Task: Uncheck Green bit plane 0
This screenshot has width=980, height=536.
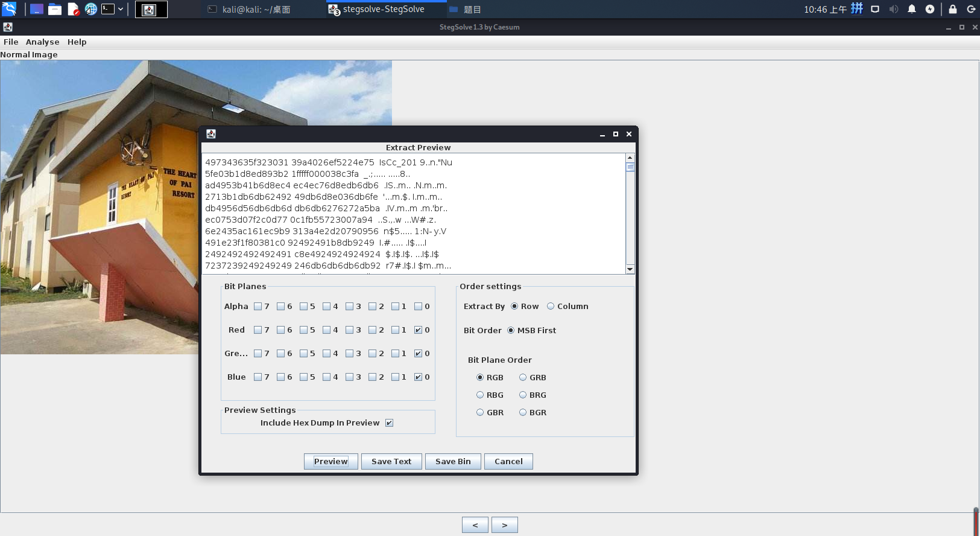Action: [x=419, y=354]
